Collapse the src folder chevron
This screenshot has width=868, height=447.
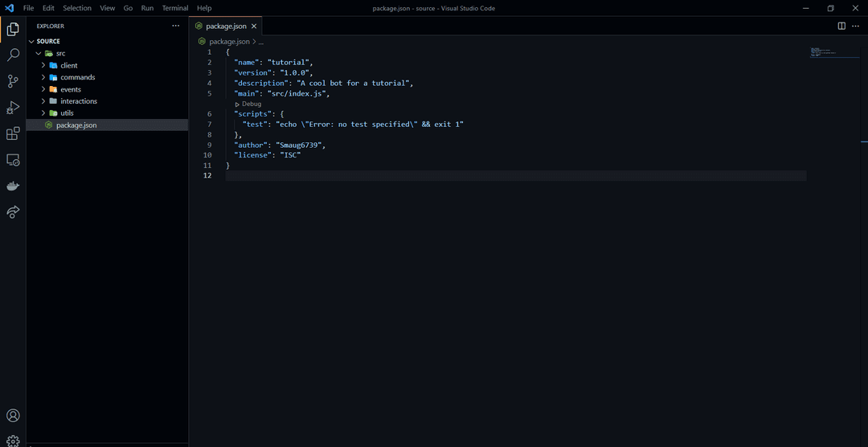pyautogui.click(x=39, y=53)
